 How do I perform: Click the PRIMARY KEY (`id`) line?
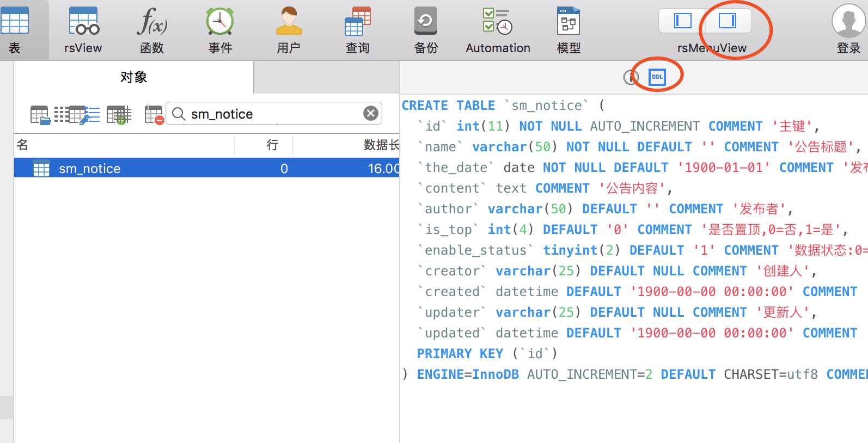[x=487, y=354]
